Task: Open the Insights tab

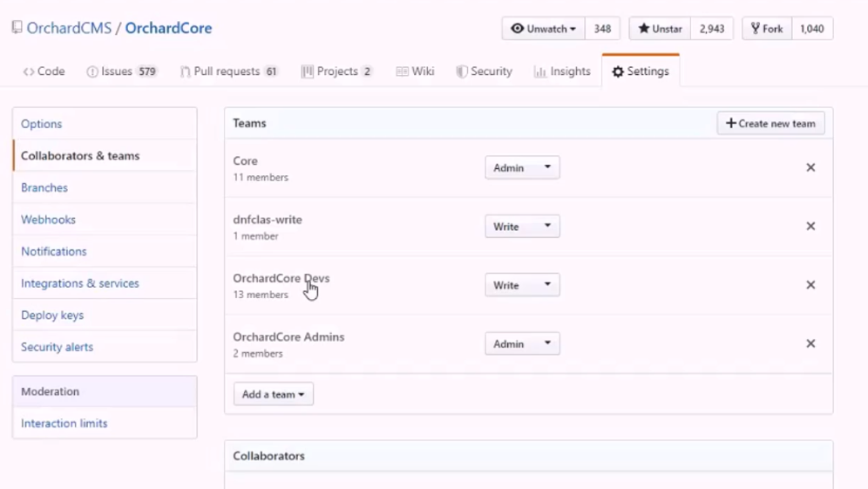Action: pos(562,71)
